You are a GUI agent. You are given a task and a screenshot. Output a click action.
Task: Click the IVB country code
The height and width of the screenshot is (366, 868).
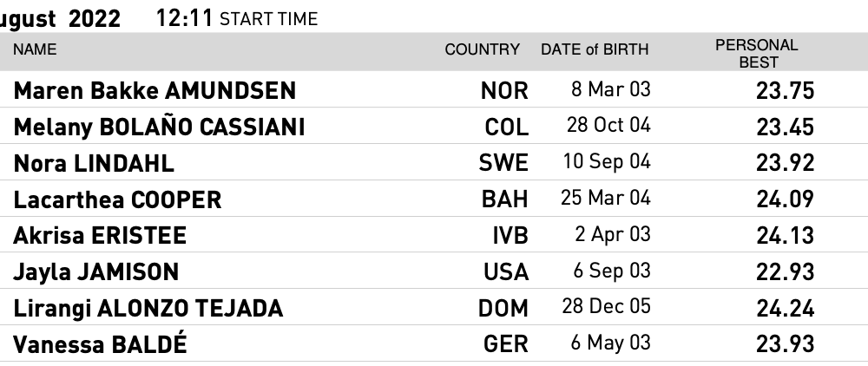pos(510,236)
